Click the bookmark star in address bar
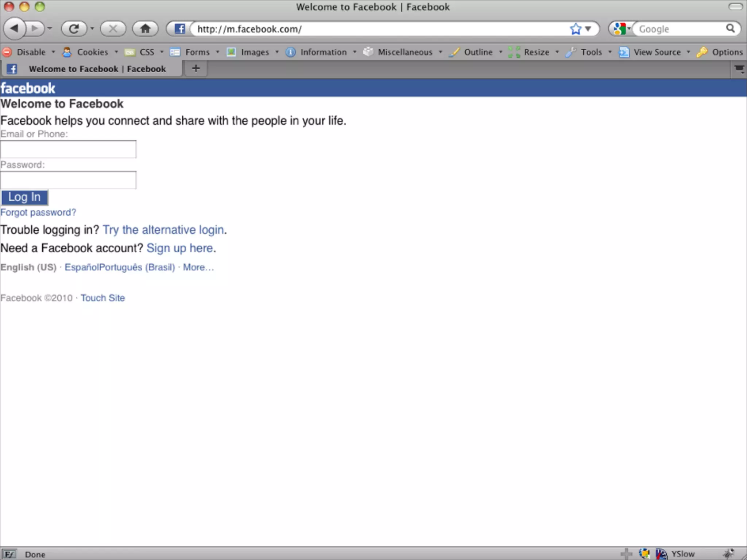 click(576, 29)
